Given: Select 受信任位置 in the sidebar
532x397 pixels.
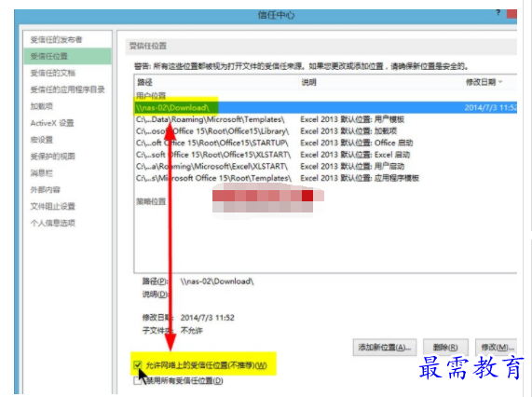Looking at the screenshot, I should point(67,56).
